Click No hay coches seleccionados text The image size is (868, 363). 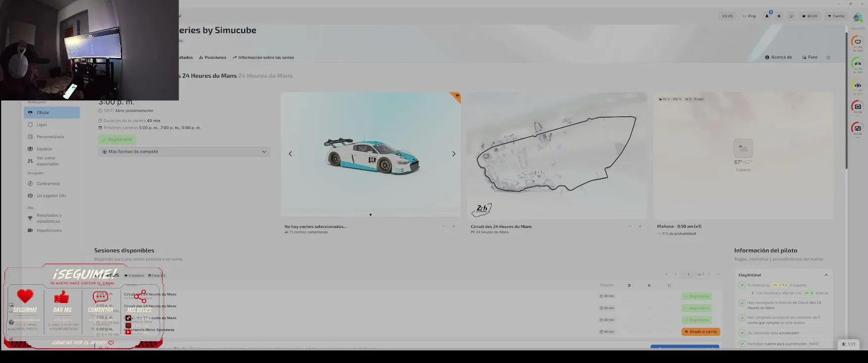coord(315,226)
